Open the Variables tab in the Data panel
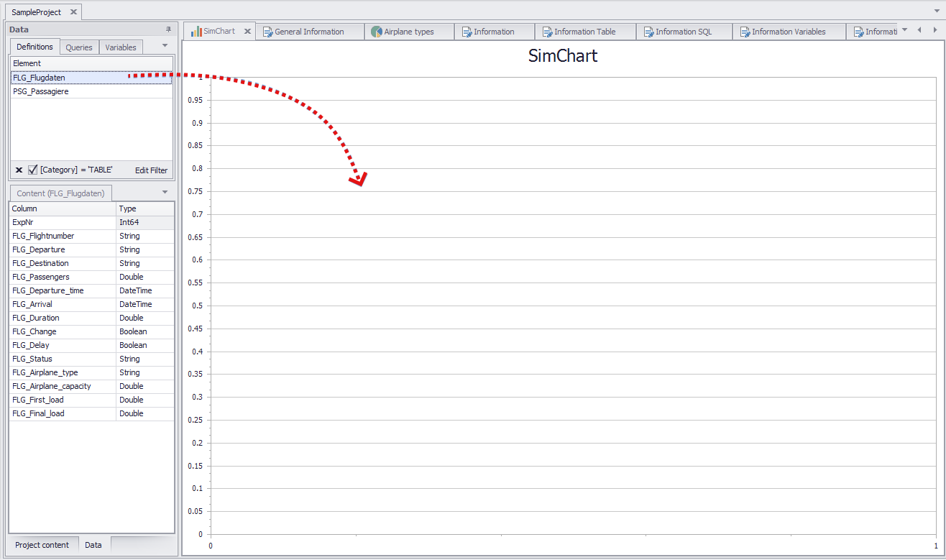The width and height of the screenshot is (946, 560). click(x=120, y=47)
